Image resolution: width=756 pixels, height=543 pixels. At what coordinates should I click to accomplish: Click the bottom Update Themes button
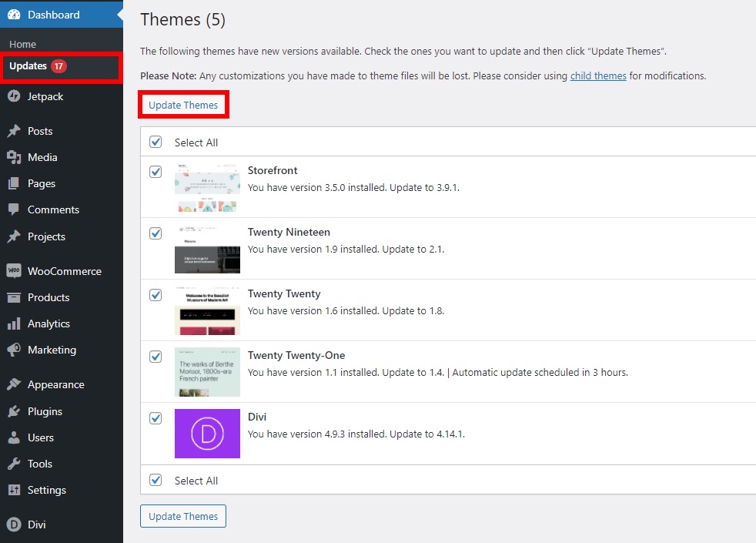[183, 516]
